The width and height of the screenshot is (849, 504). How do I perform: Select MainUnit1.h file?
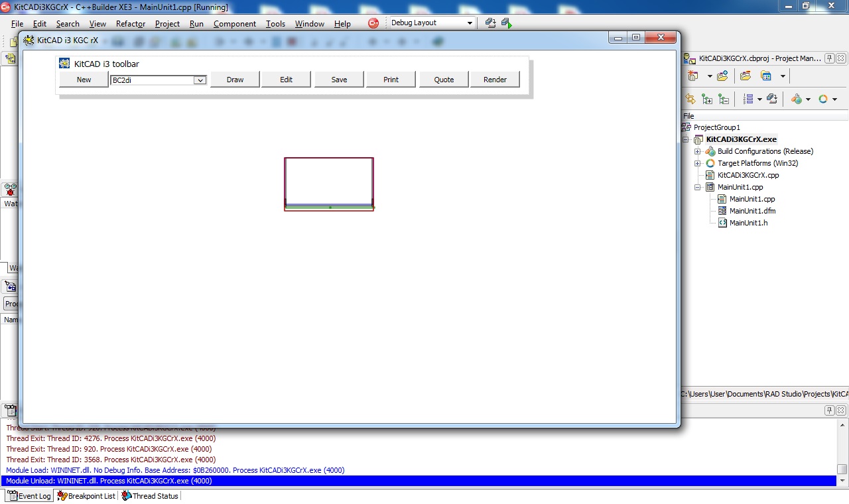(x=748, y=223)
